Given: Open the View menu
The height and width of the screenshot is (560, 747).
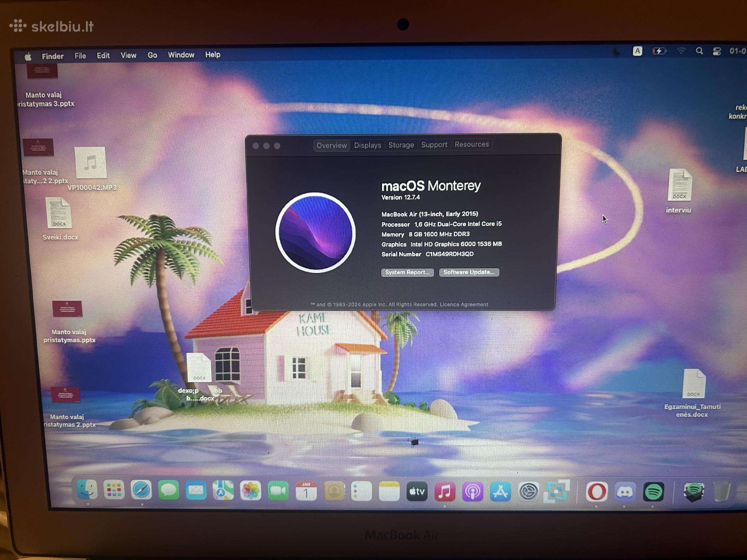Looking at the screenshot, I should (x=128, y=55).
